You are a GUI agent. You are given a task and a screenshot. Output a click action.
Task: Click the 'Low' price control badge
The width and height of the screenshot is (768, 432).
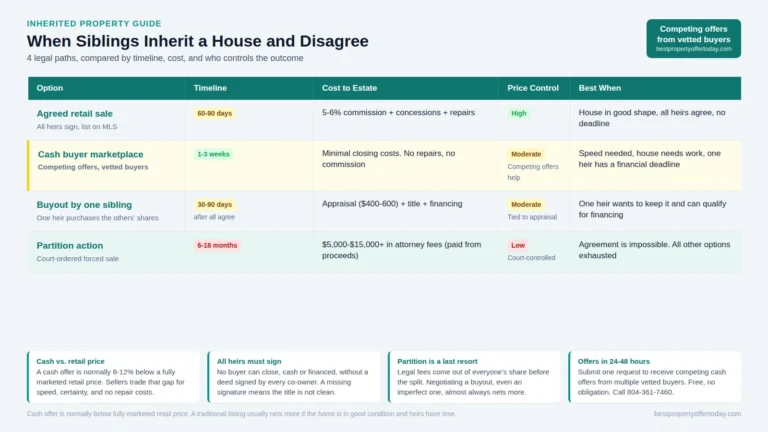tap(518, 245)
